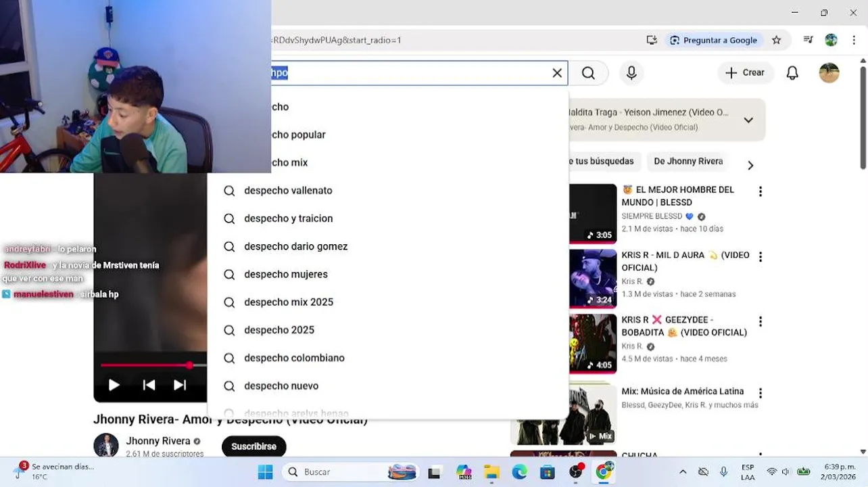Open the ESP LAA language selector
The image size is (868, 487).
pyautogui.click(x=748, y=472)
